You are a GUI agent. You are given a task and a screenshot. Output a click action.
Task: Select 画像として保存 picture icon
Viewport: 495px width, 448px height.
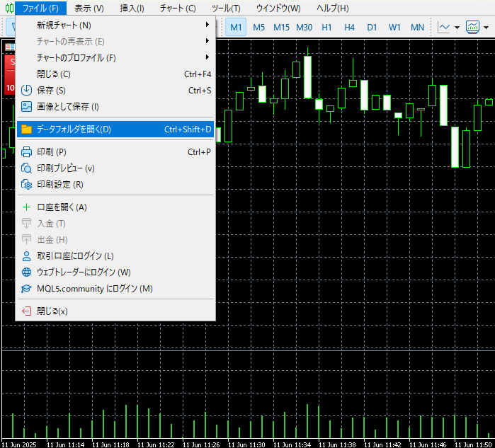pyautogui.click(x=27, y=106)
